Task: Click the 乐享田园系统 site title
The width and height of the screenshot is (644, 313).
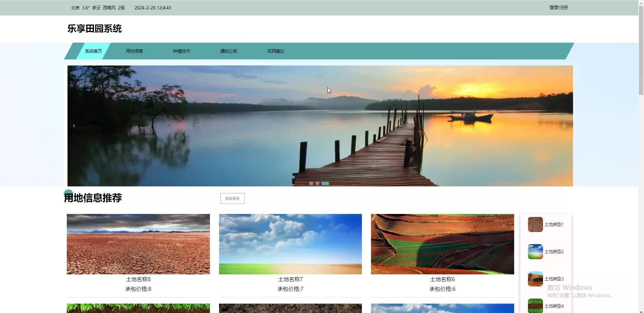Action: [x=95, y=29]
